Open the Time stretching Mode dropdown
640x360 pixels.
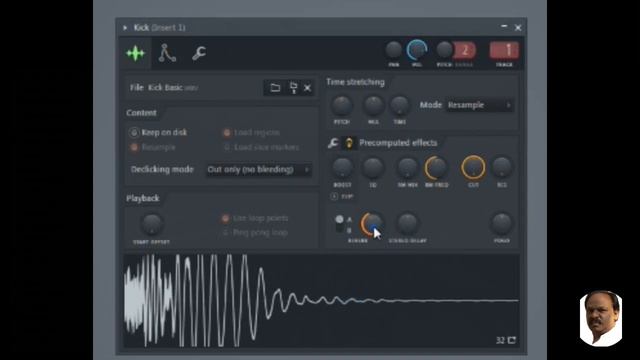tap(480, 105)
